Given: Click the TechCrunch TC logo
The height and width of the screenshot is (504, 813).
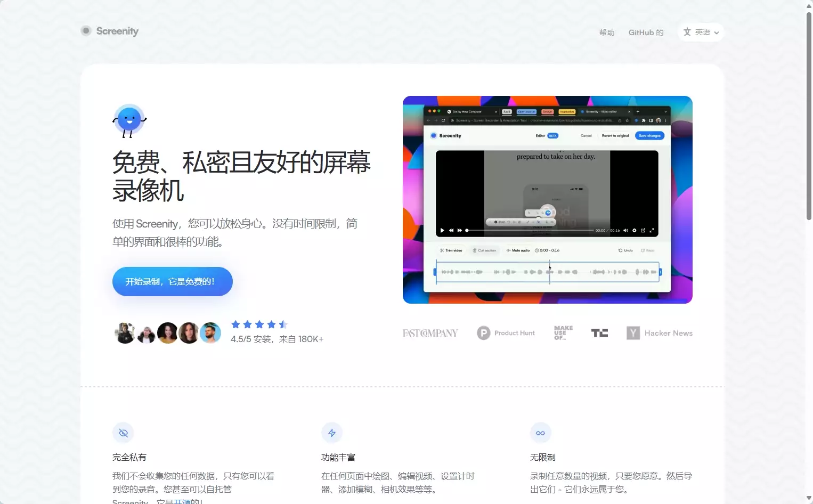Looking at the screenshot, I should [599, 333].
